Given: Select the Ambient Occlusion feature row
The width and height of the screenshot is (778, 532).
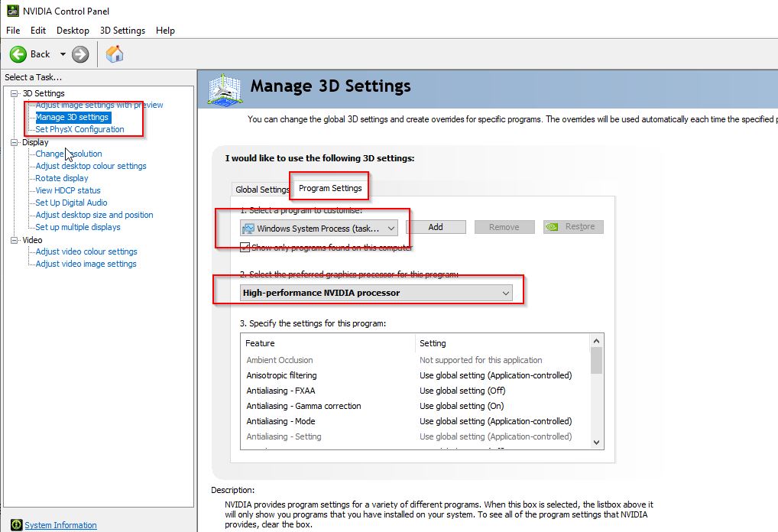Looking at the screenshot, I should (x=415, y=360).
